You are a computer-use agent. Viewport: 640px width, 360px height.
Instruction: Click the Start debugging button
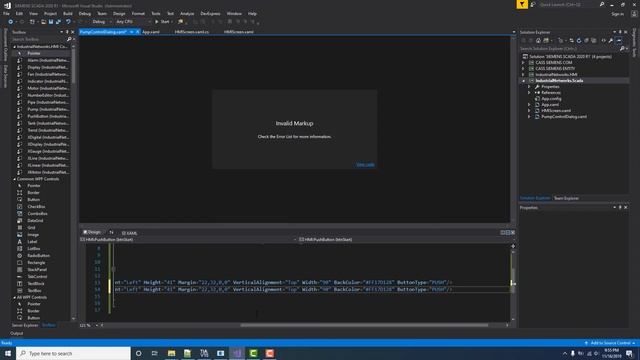(x=162, y=22)
